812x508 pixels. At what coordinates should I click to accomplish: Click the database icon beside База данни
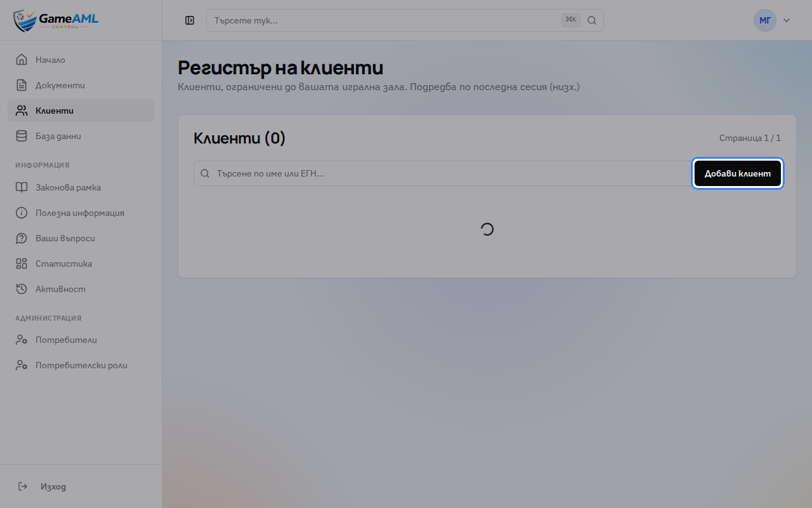[22, 136]
